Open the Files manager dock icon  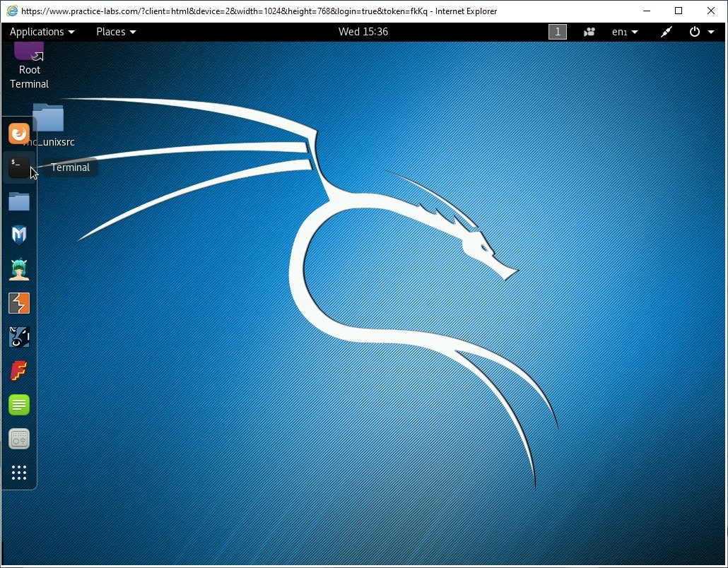(x=19, y=201)
